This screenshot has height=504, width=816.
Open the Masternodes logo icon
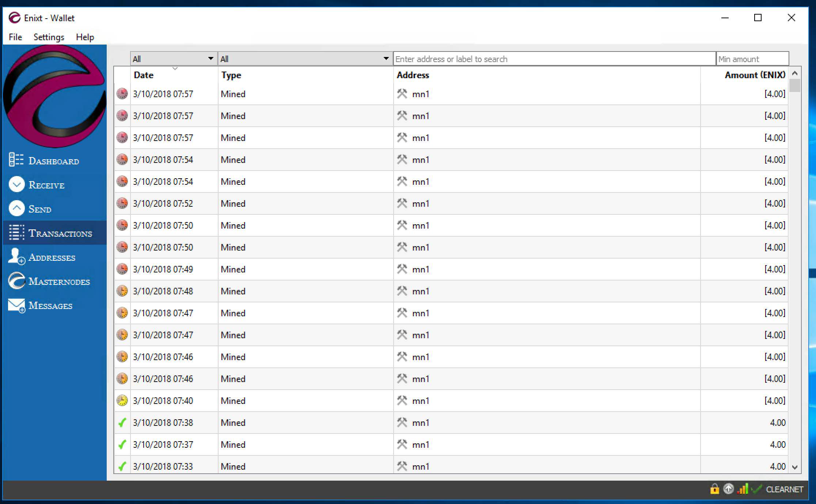[x=16, y=281]
